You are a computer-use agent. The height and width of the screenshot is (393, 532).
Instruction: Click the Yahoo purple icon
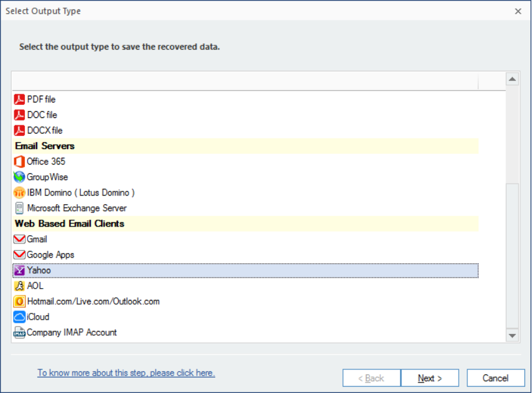point(19,270)
